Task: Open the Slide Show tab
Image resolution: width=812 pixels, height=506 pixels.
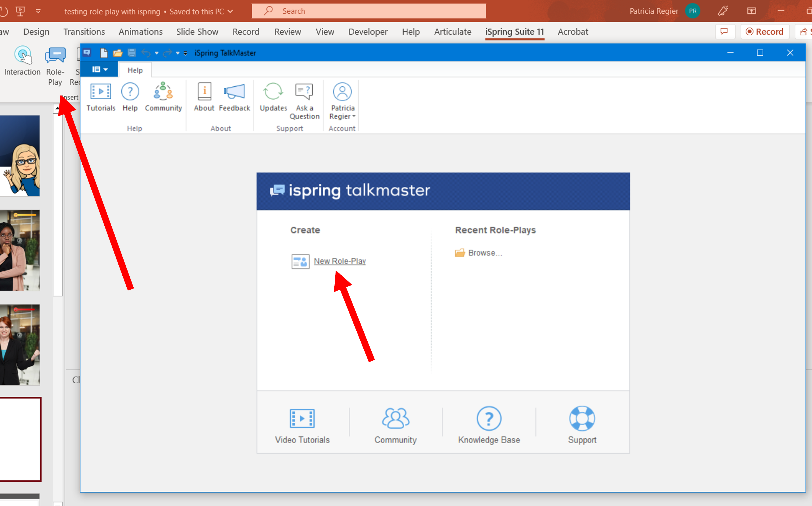Action: tap(197, 32)
